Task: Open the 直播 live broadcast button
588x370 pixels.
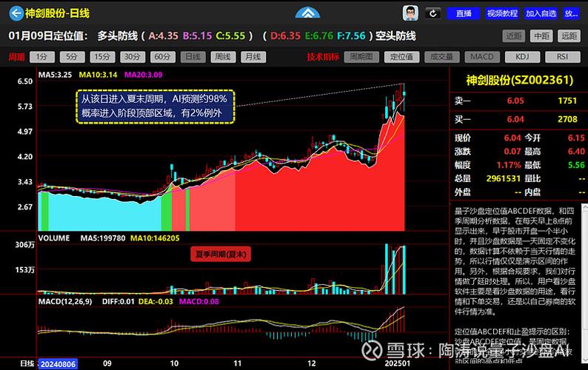Action: pos(464,13)
